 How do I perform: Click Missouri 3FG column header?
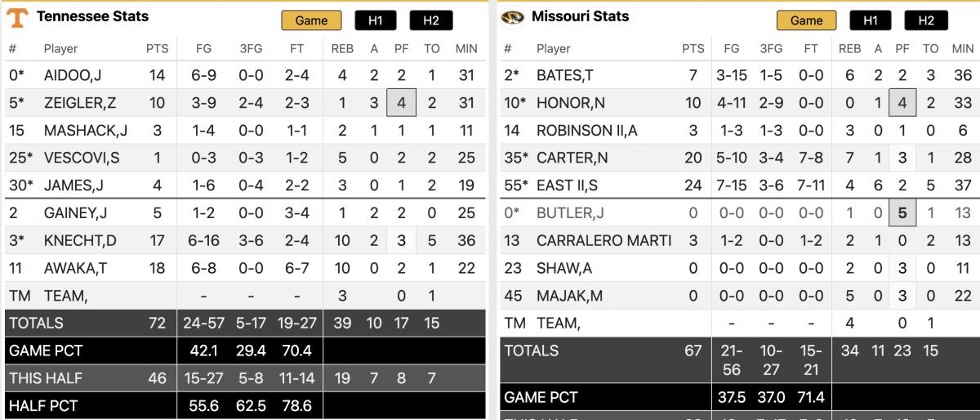click(771, 49)
